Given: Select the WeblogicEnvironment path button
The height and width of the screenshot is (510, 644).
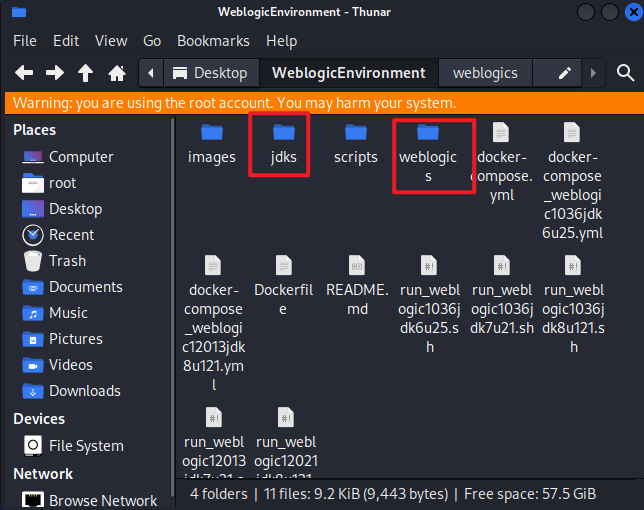Looking at the screenshot, I should 348,73.
